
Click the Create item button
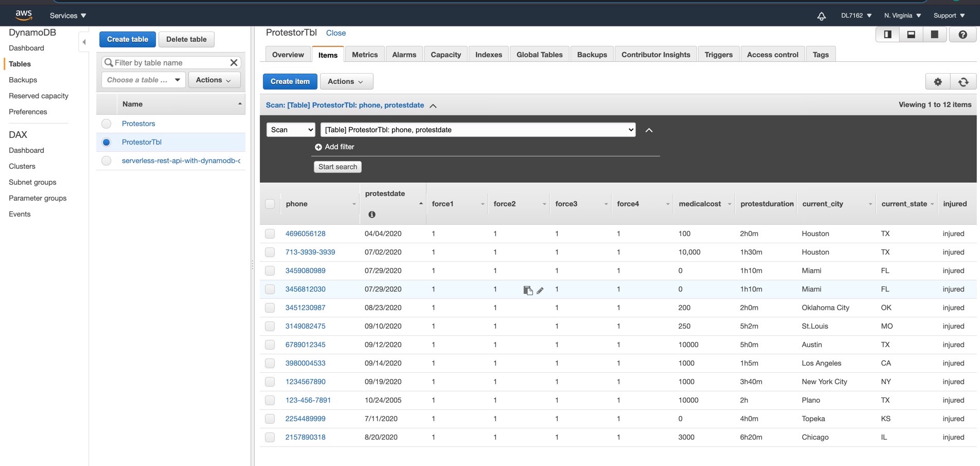click(x=290, y=81)
